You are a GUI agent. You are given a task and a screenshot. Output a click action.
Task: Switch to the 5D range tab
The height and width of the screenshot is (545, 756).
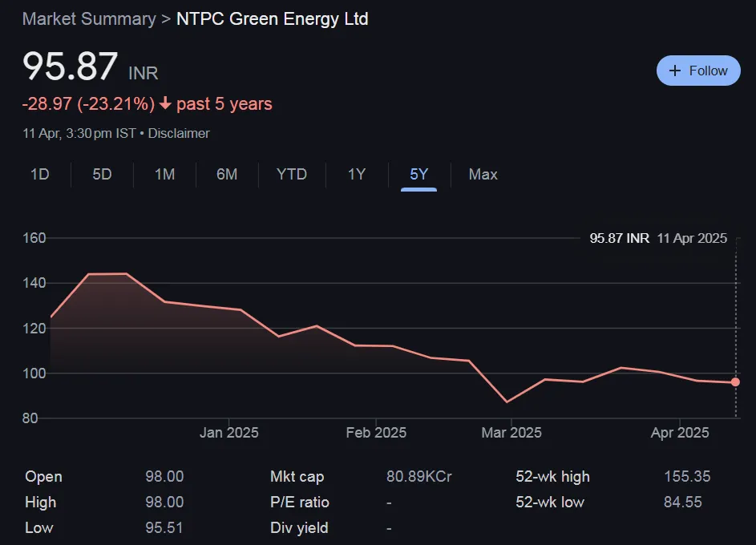coord(102,174)
